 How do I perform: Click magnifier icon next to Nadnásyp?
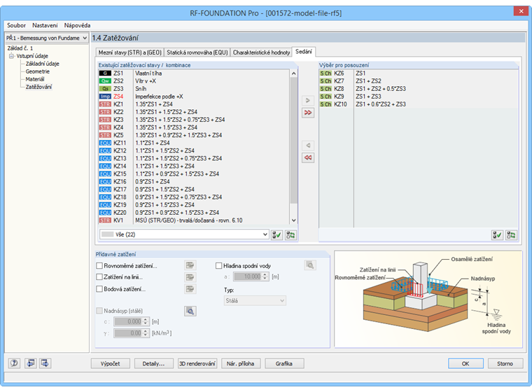point(190,311)
